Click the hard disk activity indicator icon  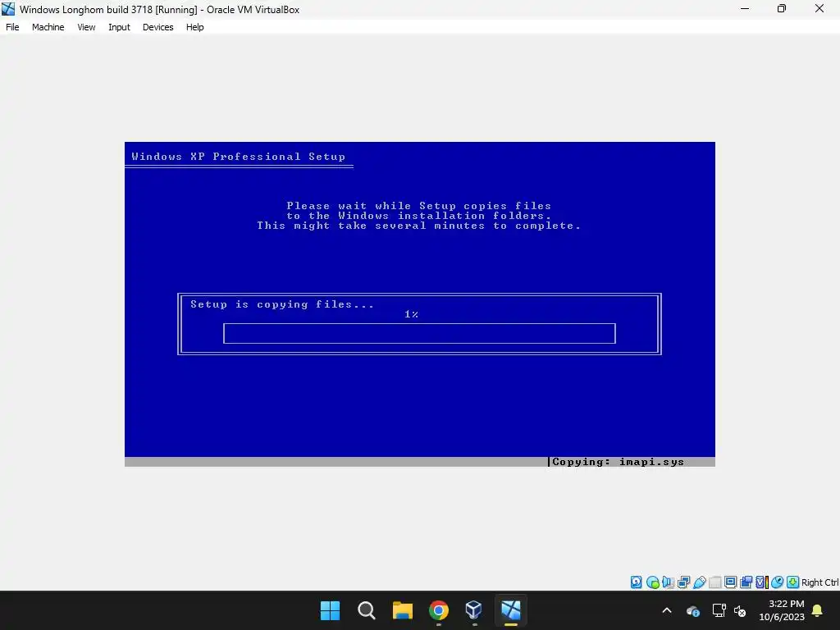pyautogui.click(x=636, y=582)
